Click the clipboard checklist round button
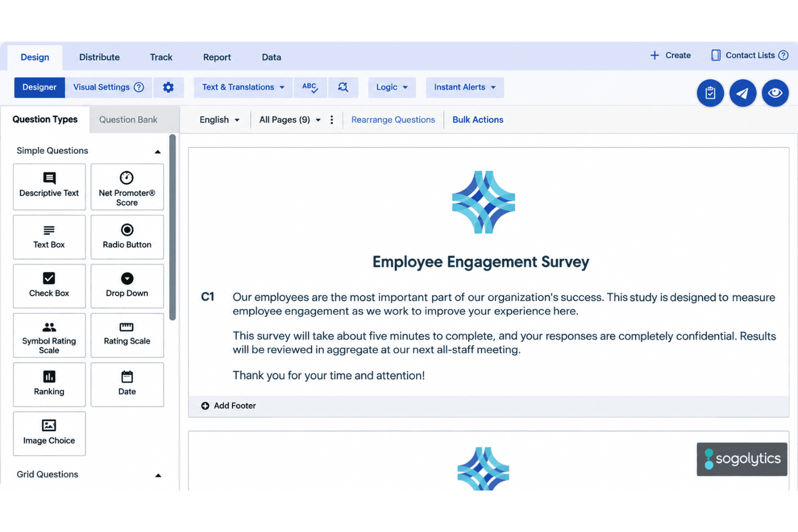This screenshot has height=532, width=798. 710,93
